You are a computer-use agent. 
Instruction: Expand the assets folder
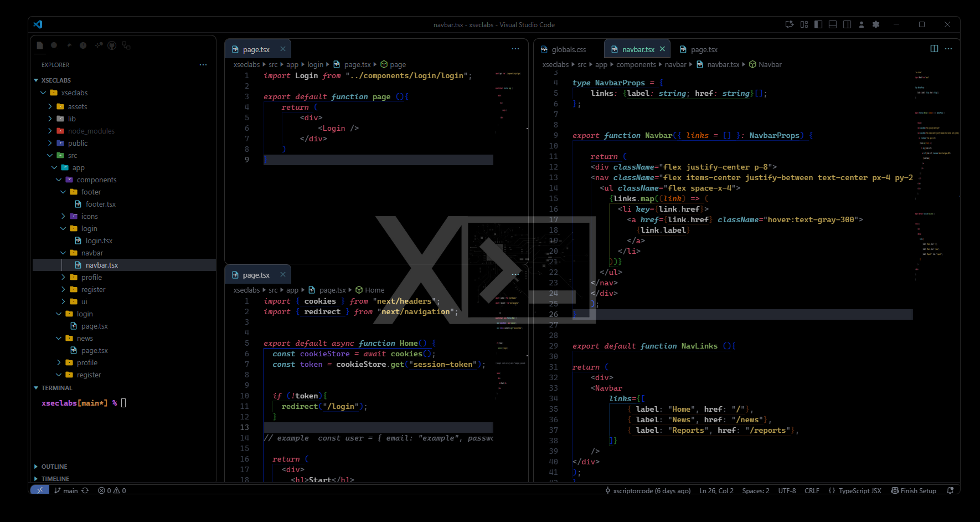[50, 106]
